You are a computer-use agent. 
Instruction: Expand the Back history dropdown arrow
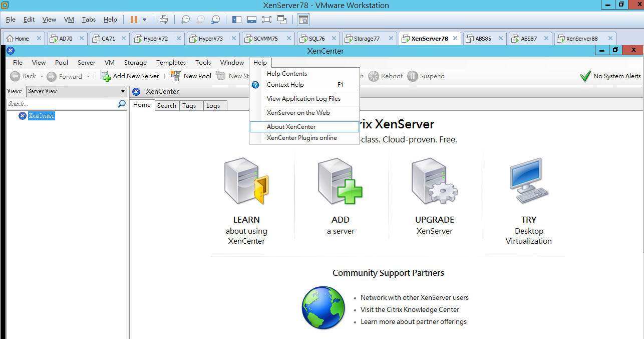tap(41, 77)
